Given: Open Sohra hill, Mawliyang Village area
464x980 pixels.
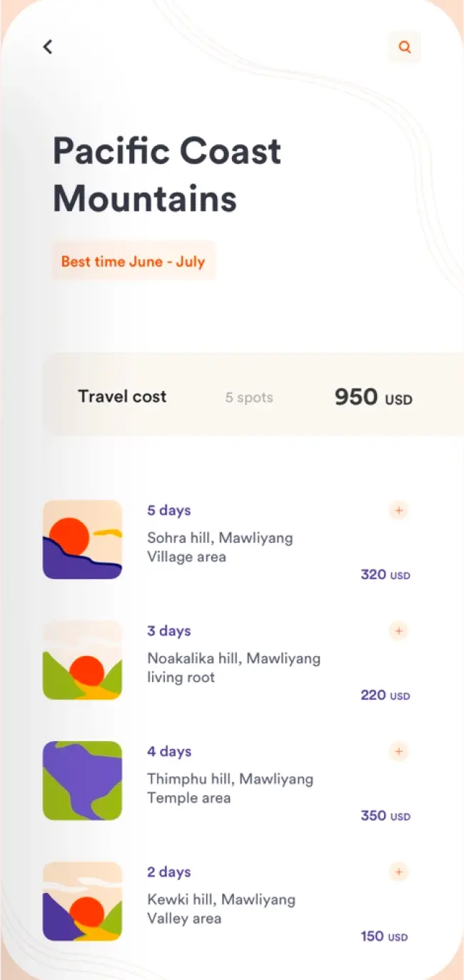Looking at the screenshot, I should coord(220,547).
